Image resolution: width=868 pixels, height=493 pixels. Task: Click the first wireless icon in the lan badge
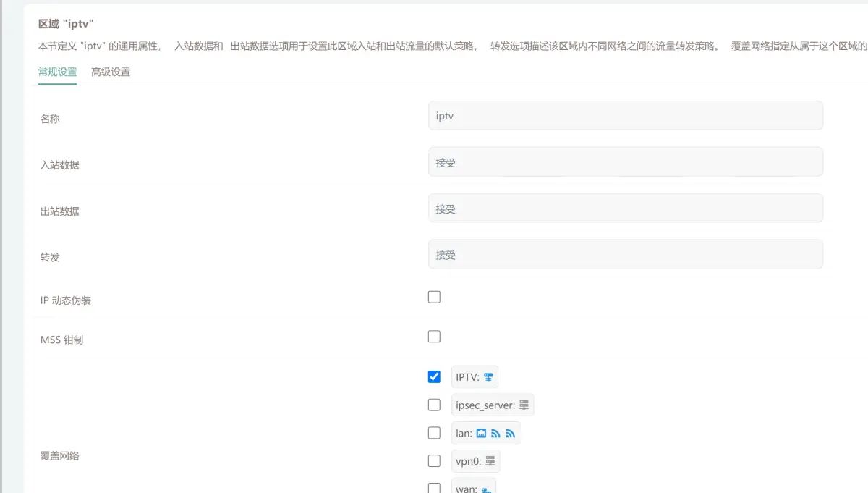(x=496, y=433)
